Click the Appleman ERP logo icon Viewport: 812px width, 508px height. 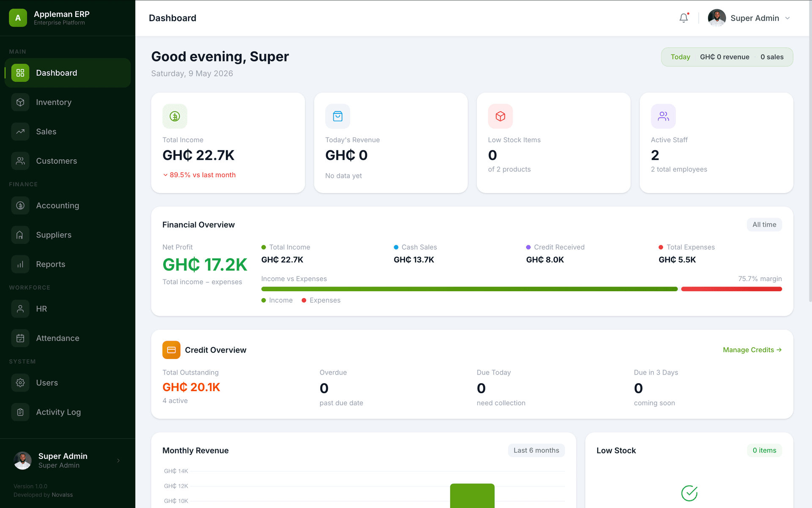(x=18, y=18)
